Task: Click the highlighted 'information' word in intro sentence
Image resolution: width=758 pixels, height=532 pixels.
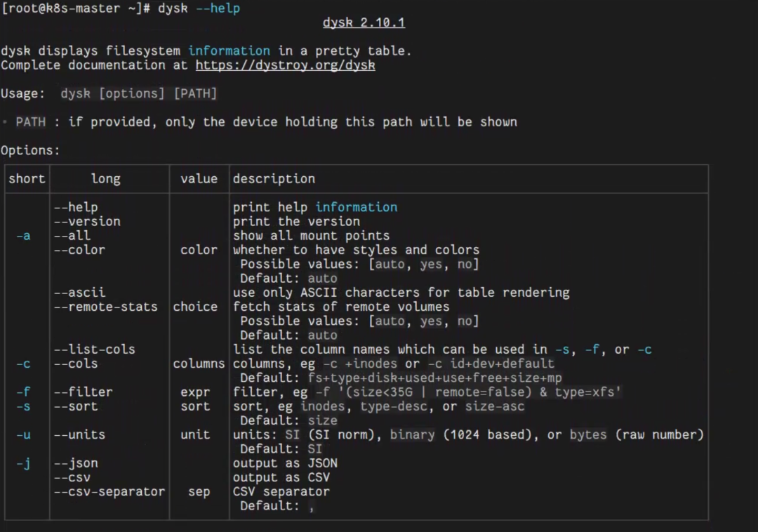Action: [229, 51]
